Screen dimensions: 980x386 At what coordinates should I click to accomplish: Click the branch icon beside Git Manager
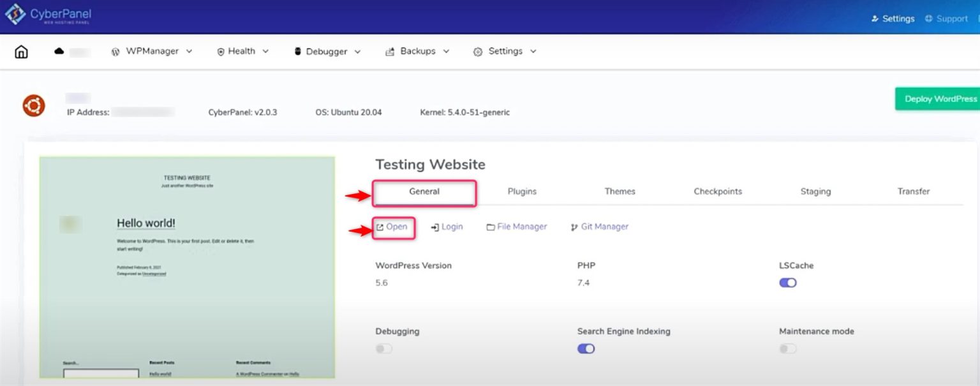[574, 227]
